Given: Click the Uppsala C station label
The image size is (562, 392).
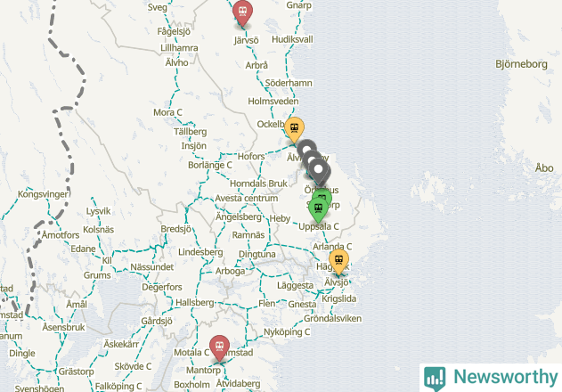Looking at the screenshot, I should click(x=319, y=226).
